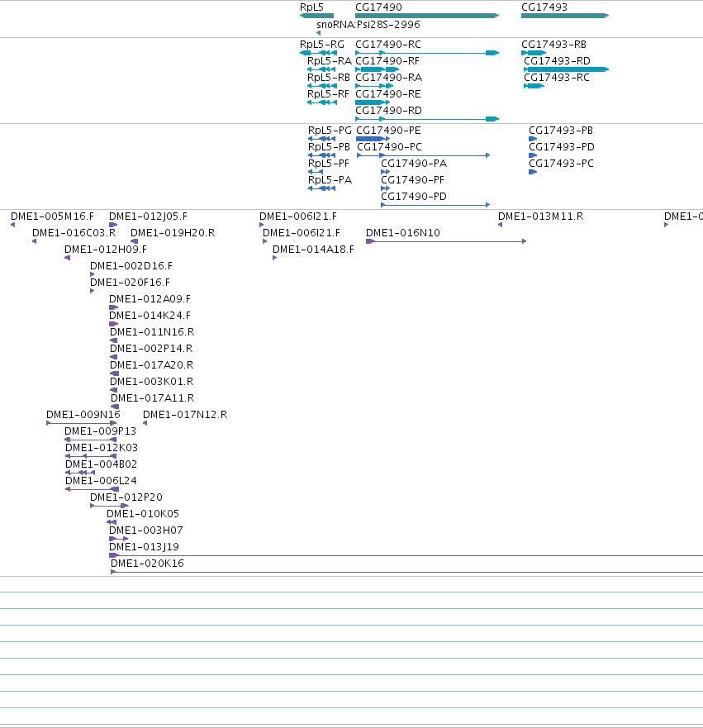Select clone DME1-016N10 span
Screen dimensions: 703x728
[x=446, y=241]
